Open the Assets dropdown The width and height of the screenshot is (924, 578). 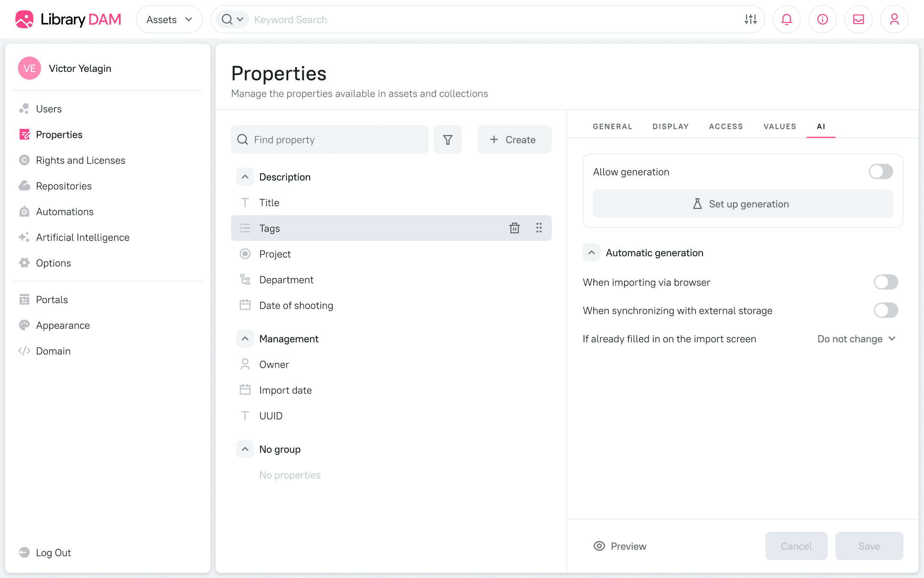click(x=169, y=20)
